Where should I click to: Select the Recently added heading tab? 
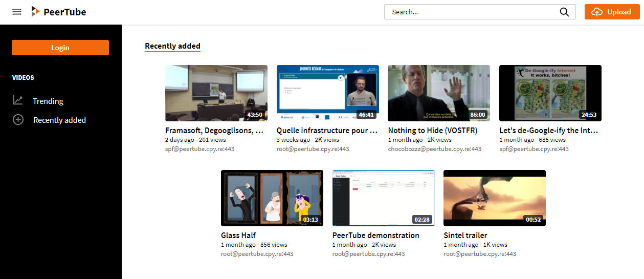172,46
